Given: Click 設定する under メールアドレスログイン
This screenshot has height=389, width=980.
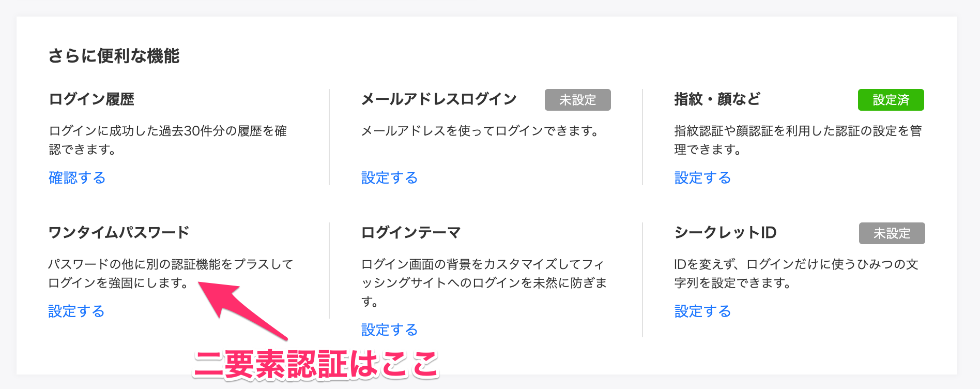Looking at the screenshot, I should pyautogui.click(x=389, y=178).
